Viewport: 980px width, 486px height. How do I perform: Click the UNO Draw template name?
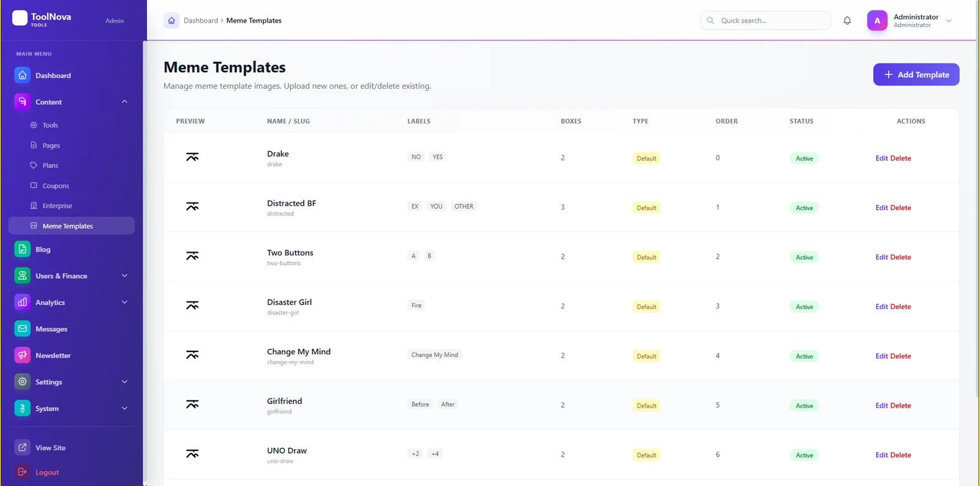coord(287,450)
